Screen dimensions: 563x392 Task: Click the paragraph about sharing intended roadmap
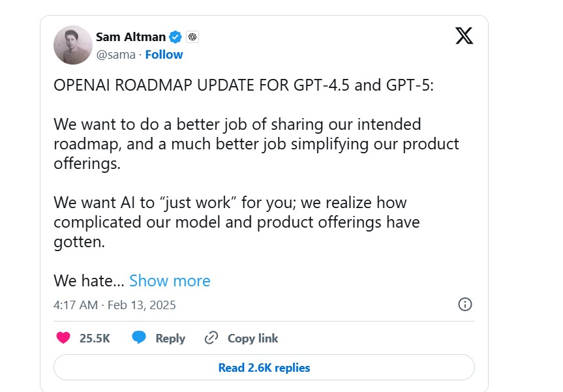click(256, 143)
